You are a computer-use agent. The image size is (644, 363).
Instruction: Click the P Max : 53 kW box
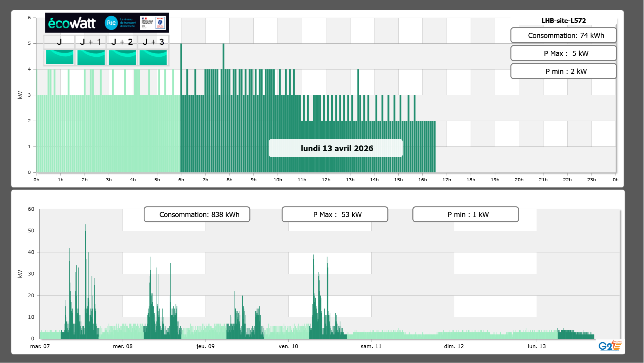(x=335, y=214)
